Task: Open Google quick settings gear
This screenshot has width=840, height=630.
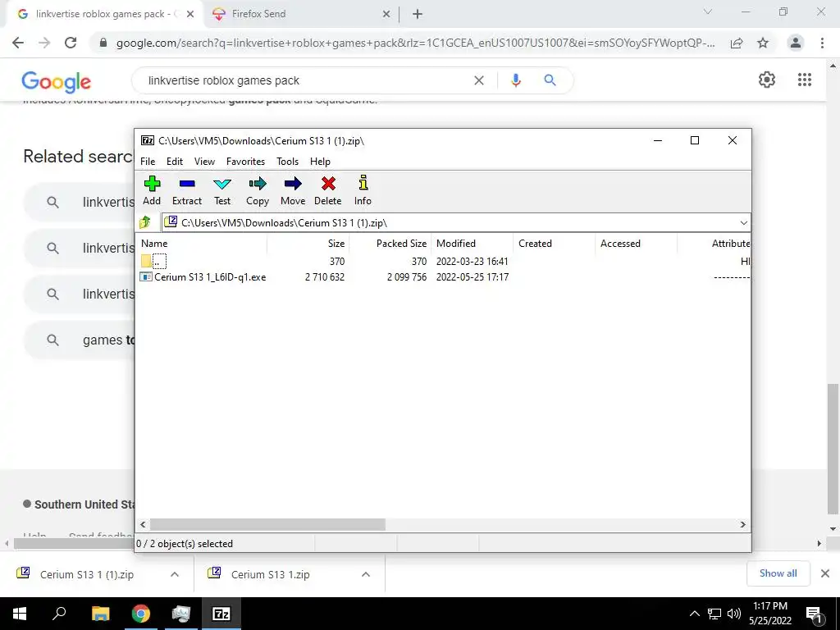Action: [767, 80]
